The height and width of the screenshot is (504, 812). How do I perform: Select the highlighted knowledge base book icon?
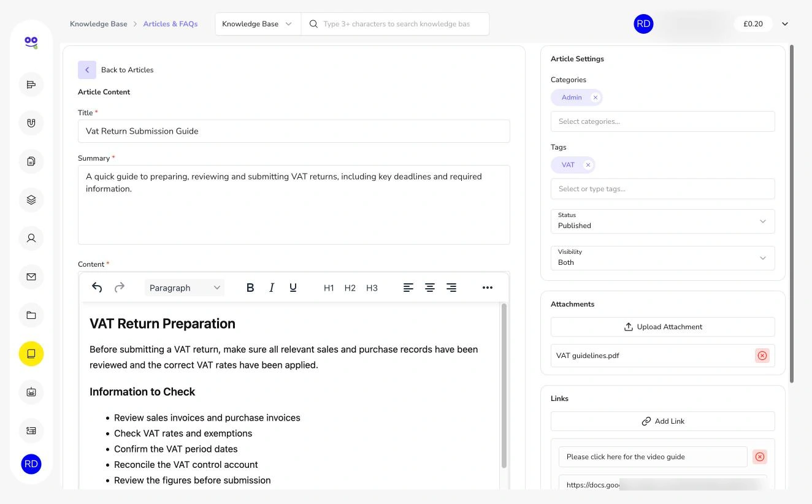(31, 353)
